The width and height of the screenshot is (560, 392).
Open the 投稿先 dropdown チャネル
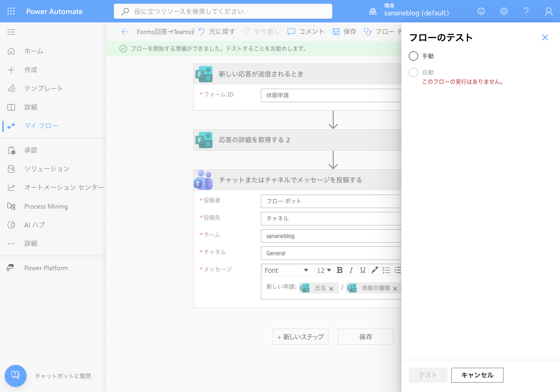[331, 218]
